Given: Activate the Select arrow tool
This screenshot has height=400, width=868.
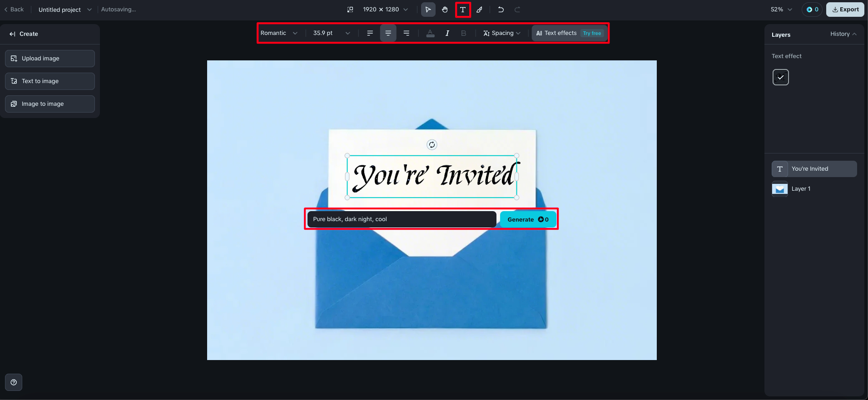Looking at the screenshot, I should [x=428, y=10].
